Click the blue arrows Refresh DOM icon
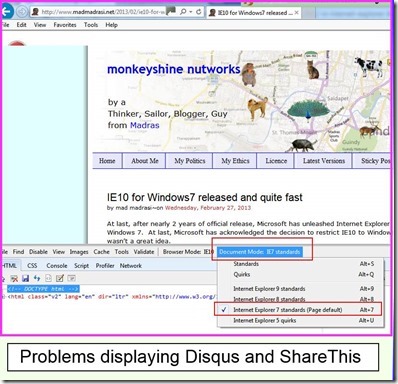This screenshot has height=384, width=398. coord(37,278)
